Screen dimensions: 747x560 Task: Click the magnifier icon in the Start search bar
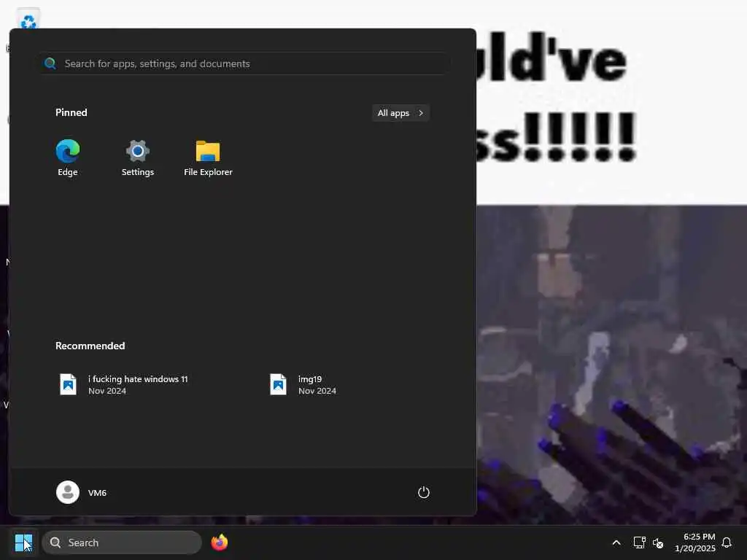click(50, 63)
